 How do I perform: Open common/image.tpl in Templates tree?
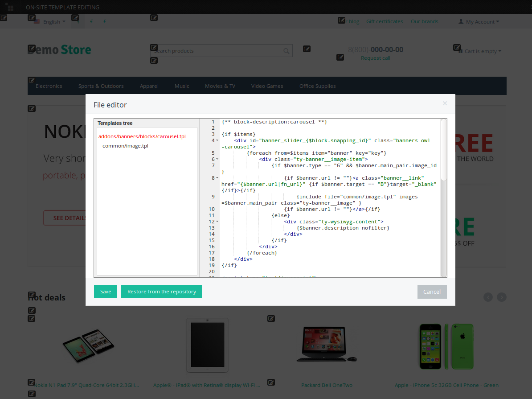(125, 146)
